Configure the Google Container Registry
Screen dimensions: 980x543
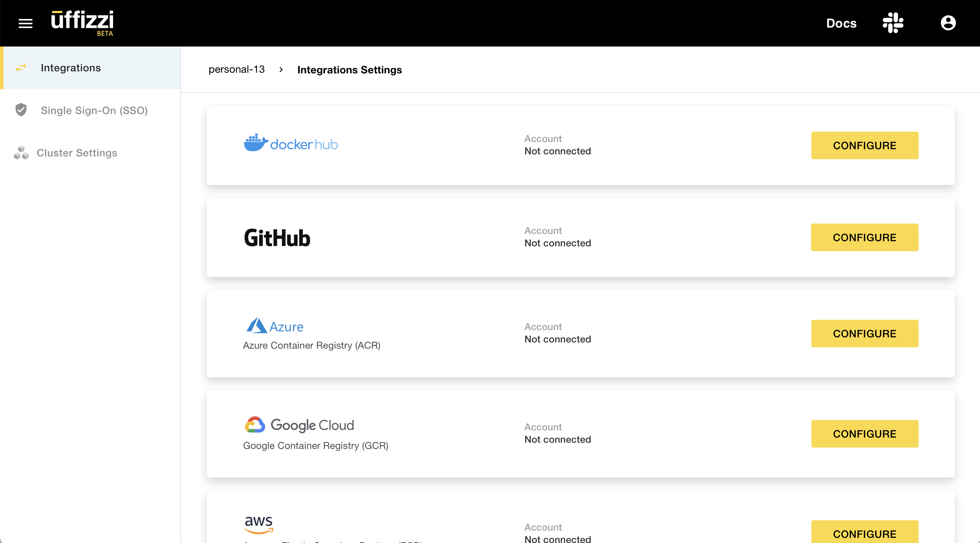864,433
